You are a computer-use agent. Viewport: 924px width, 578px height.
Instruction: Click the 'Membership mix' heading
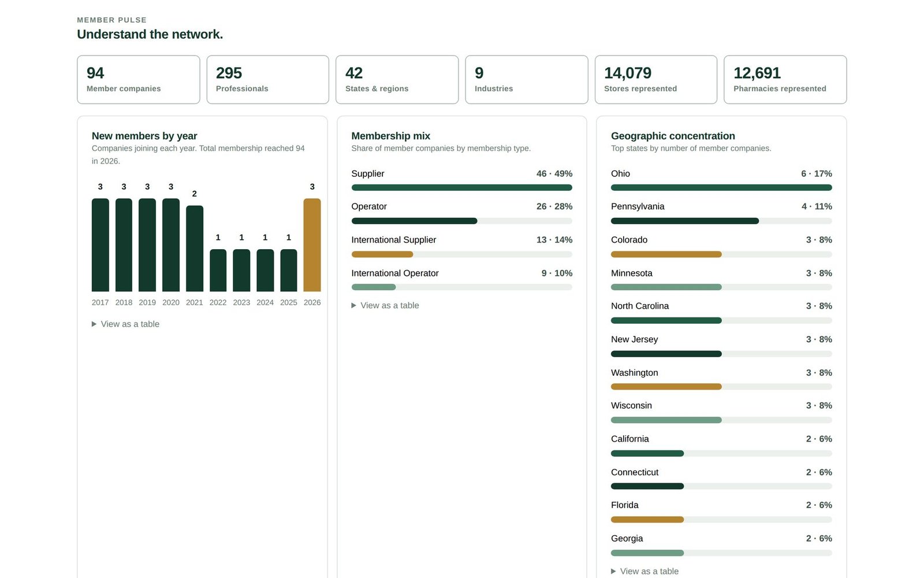pos(391,136)
